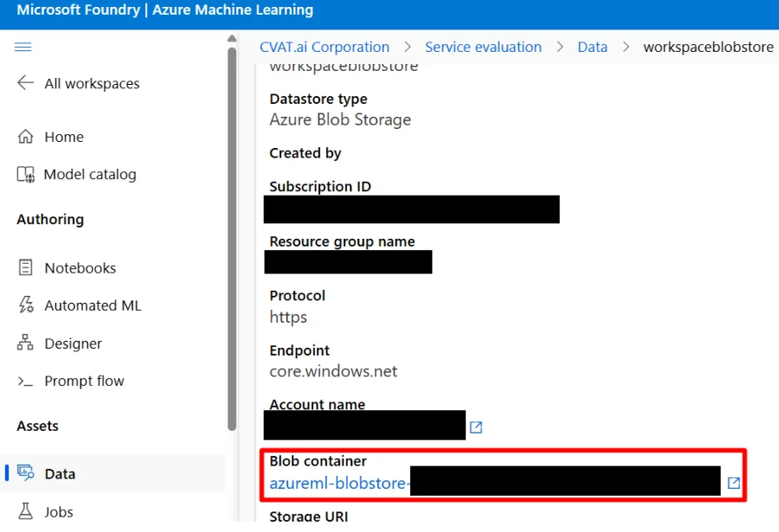
Task: Go back to All workspaces
Action: pos(92,83)
